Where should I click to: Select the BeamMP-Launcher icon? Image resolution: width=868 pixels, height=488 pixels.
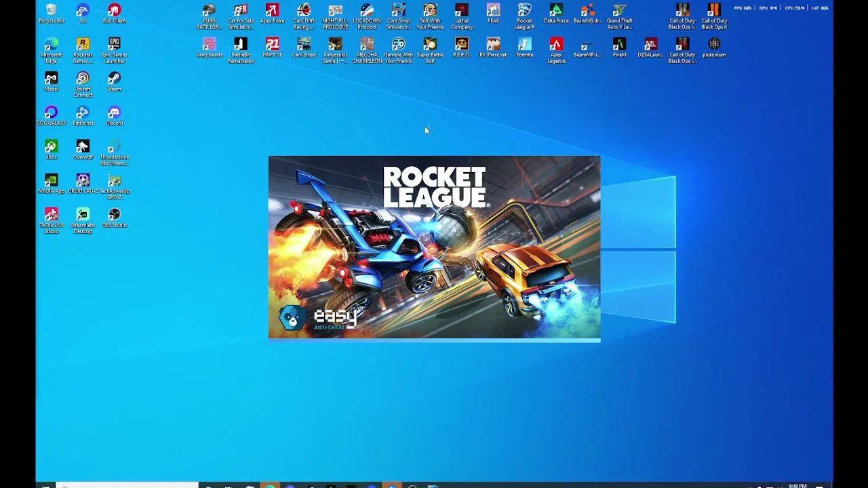coord(588,47)
